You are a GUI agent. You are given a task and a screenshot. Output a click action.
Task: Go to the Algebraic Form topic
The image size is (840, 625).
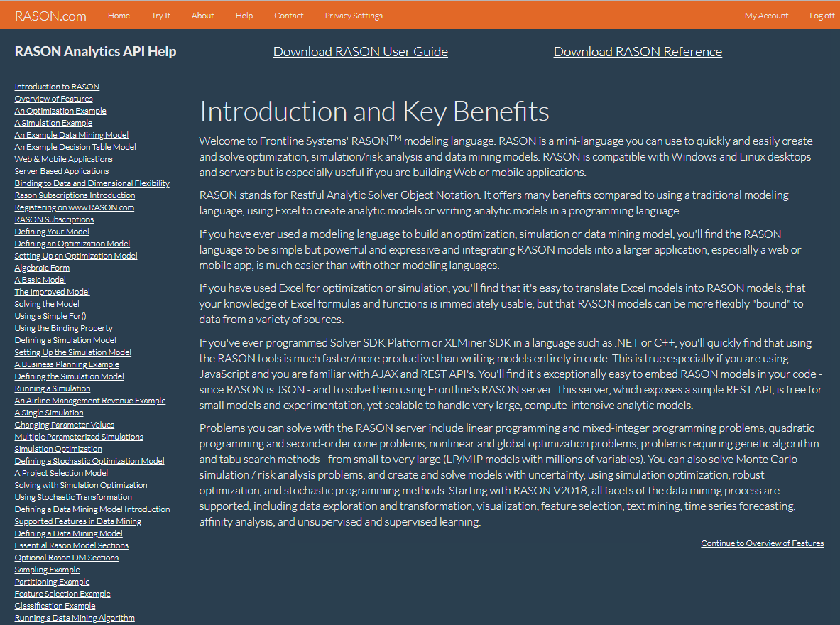coord(42,268)
